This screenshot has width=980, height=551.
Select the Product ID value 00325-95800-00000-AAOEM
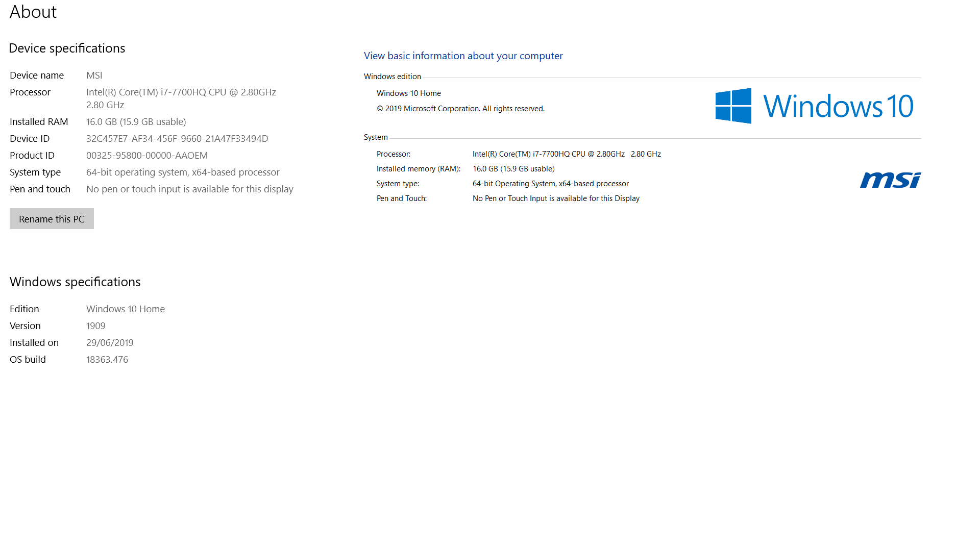(x=147, y=155)
